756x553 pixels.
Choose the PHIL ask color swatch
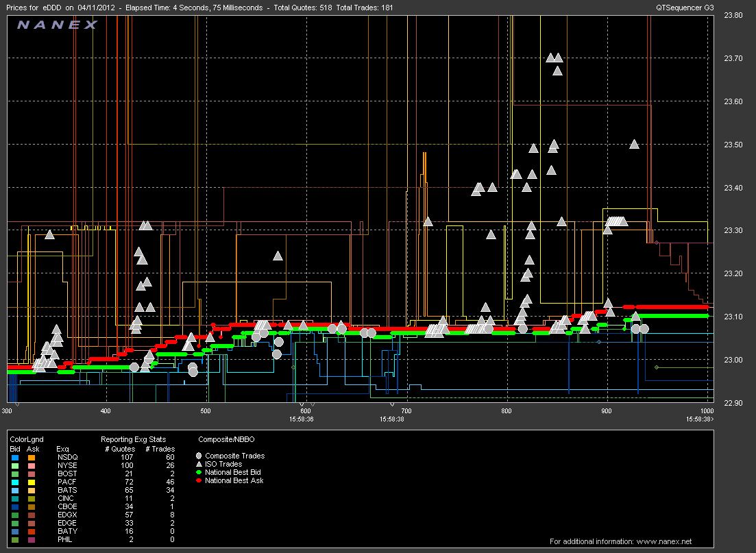[32, 539]
